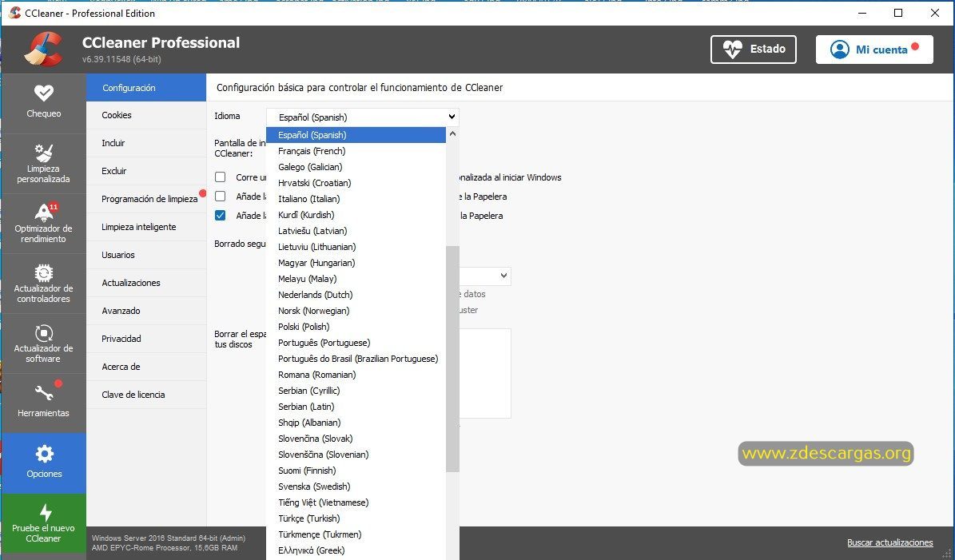Choose Slovenčina (Slovak) language

(356, 439)
